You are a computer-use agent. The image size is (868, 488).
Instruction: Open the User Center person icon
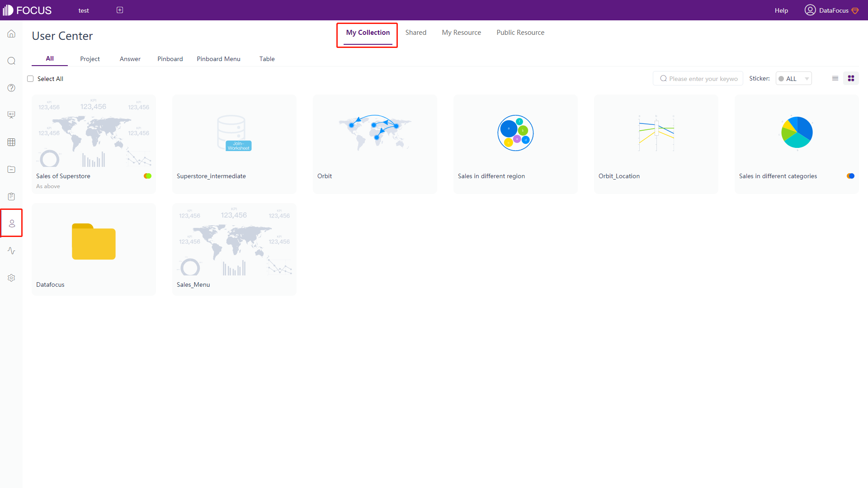pyautogui.click(x=12, y=223)
